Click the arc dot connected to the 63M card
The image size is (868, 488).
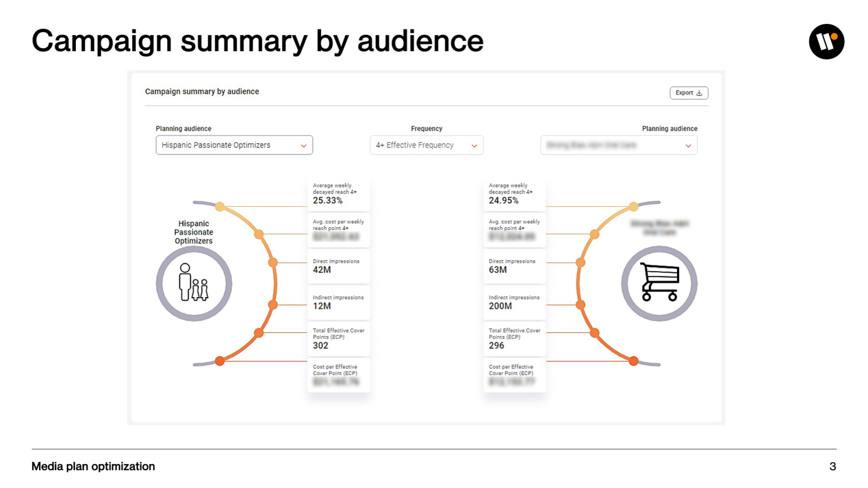580,262
